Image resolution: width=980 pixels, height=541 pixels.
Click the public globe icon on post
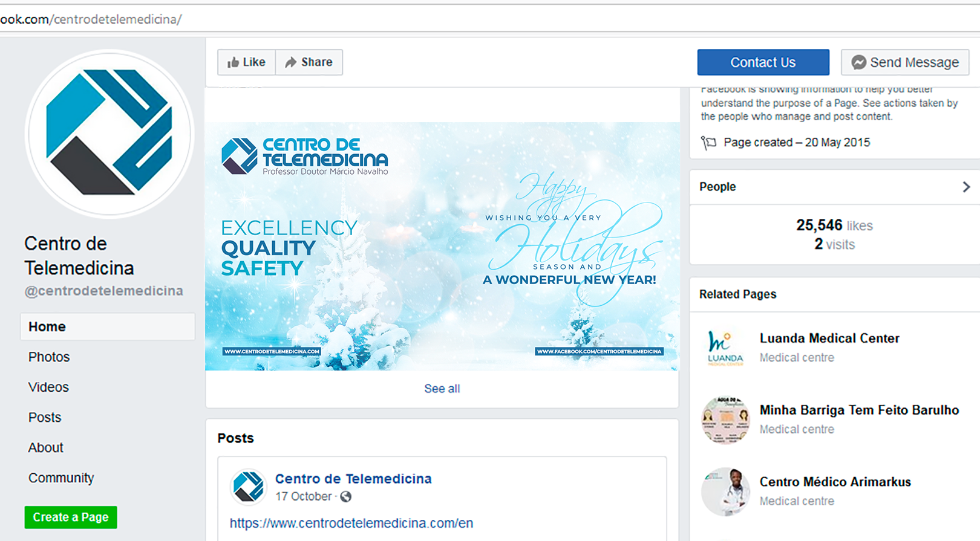coord(346,497)
